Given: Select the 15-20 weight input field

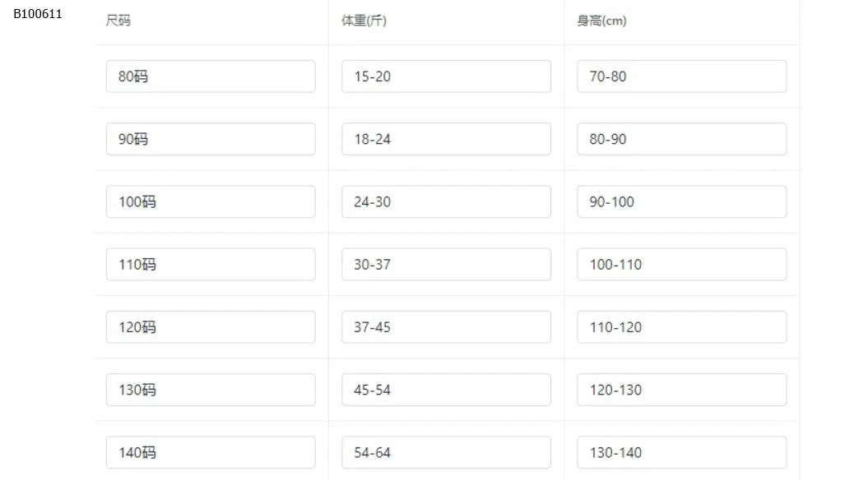Looking at the screenshot, I should pos(446,76).
